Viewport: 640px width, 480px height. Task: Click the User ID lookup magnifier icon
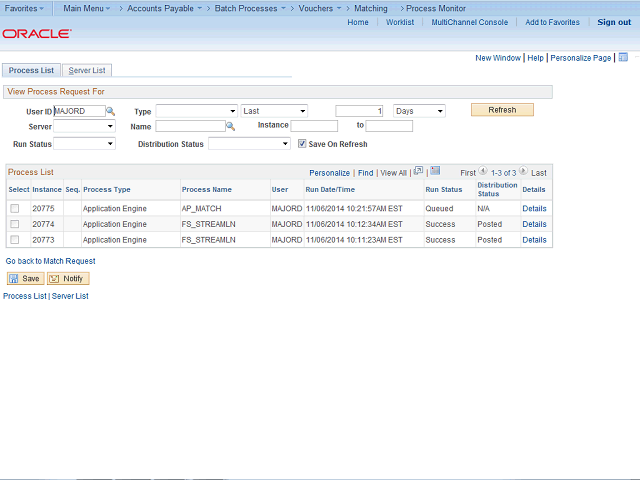[x=111, y=111]
